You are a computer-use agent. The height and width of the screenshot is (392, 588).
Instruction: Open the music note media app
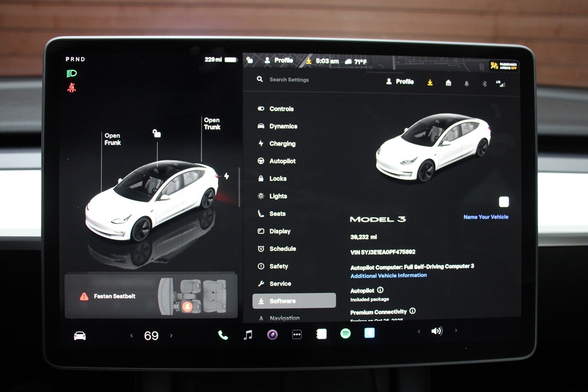[x=248, y=335]
